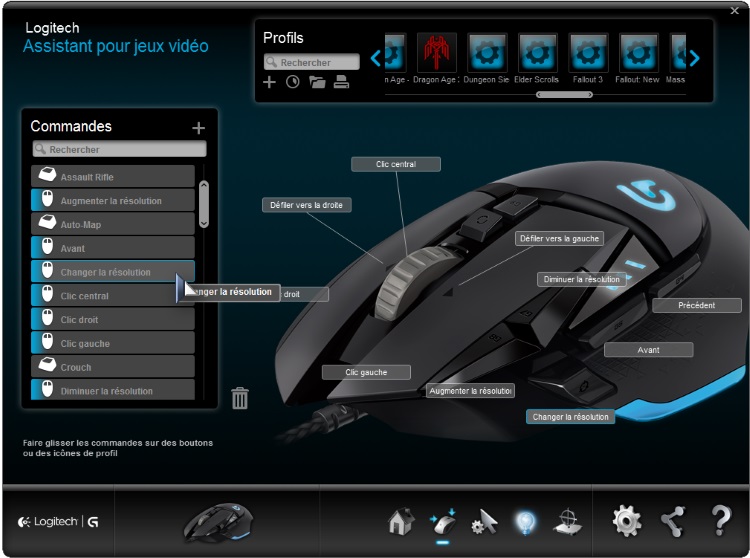Select the Fallout: New profile icon
This screenshot has height=558, width=750.
639,52
